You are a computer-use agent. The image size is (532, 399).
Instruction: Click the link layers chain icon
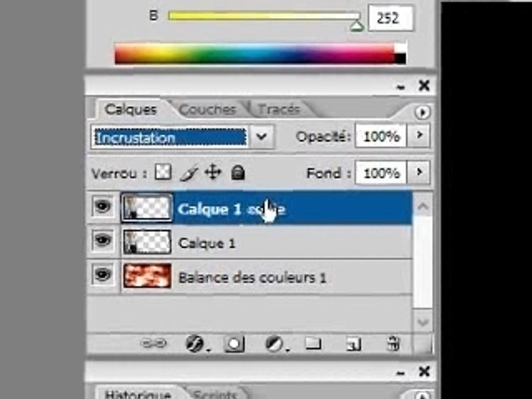(x=154, y=344)
